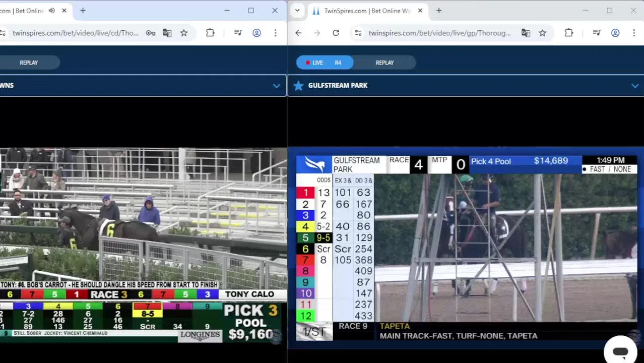Open the chat bubble widget
The image size is (644, 363).
(x=620, y=351)
